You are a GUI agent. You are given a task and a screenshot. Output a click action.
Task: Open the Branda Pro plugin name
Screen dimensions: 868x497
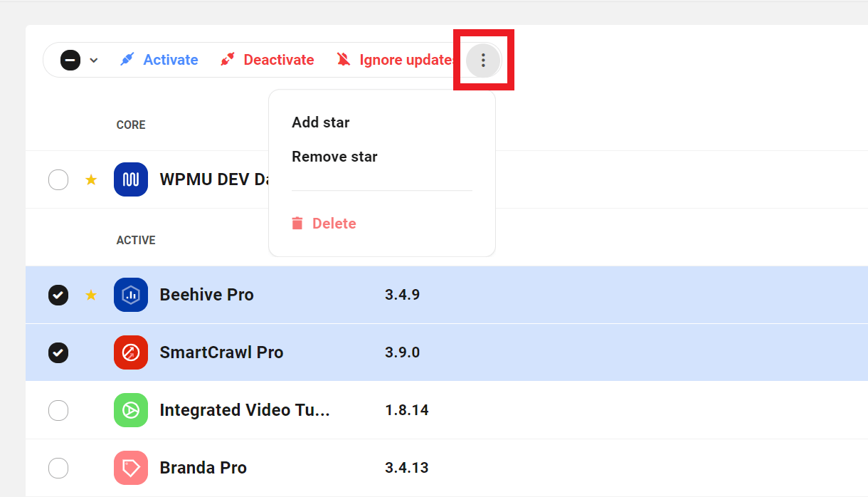[x=203, y=468]
